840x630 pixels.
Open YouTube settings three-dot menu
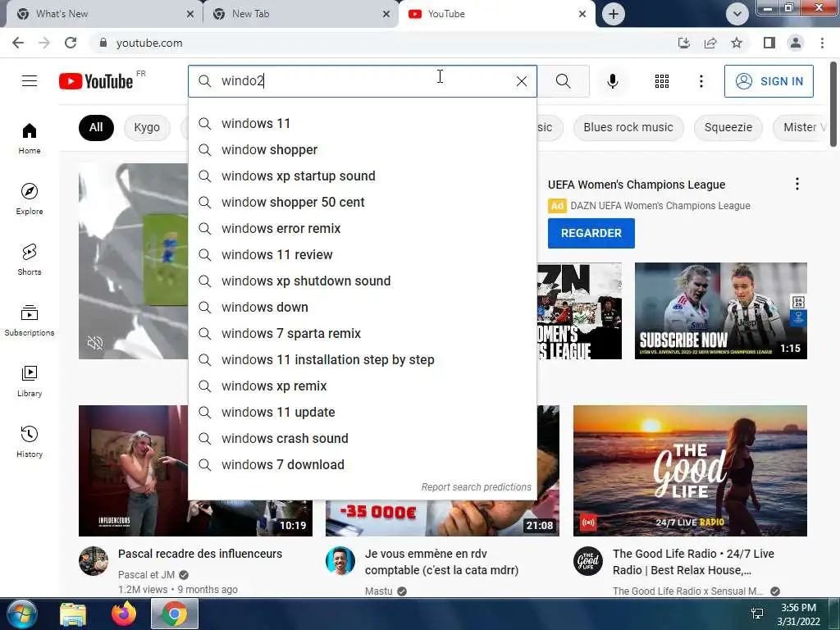(x=701, y=81)
